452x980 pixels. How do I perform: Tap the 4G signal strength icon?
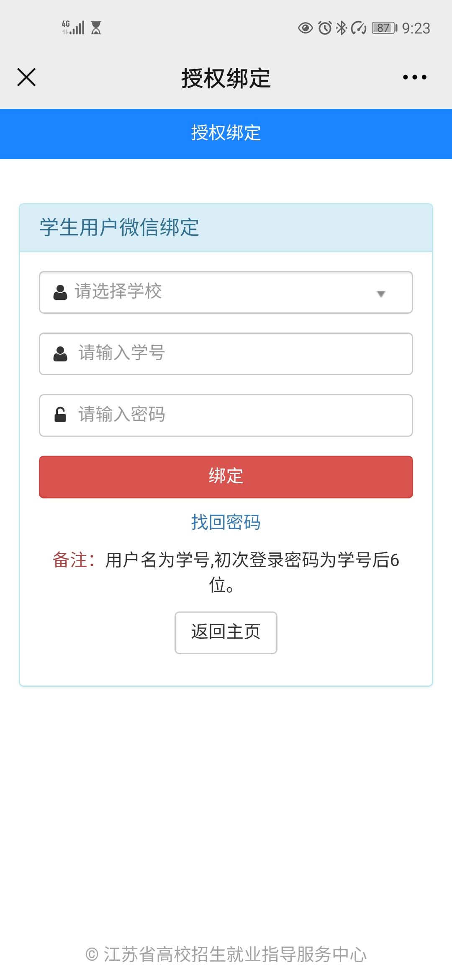pyautogui.click(x=74, y=28)
